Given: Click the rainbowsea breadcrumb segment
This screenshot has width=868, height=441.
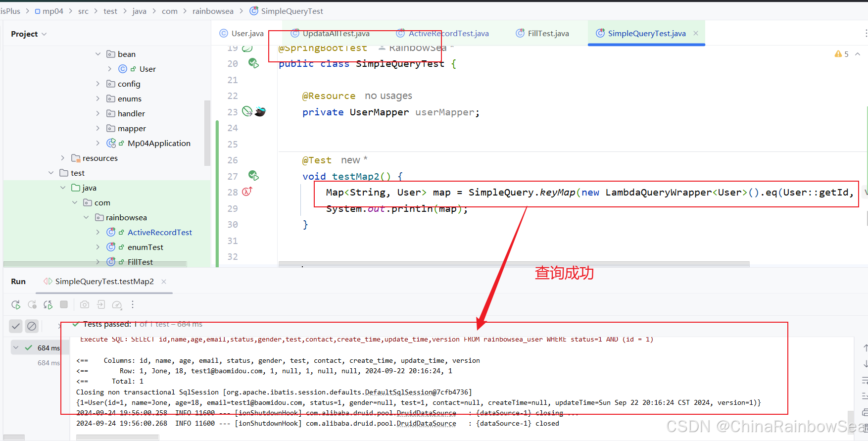Looking at the screenshot, I should coord(213,11).
